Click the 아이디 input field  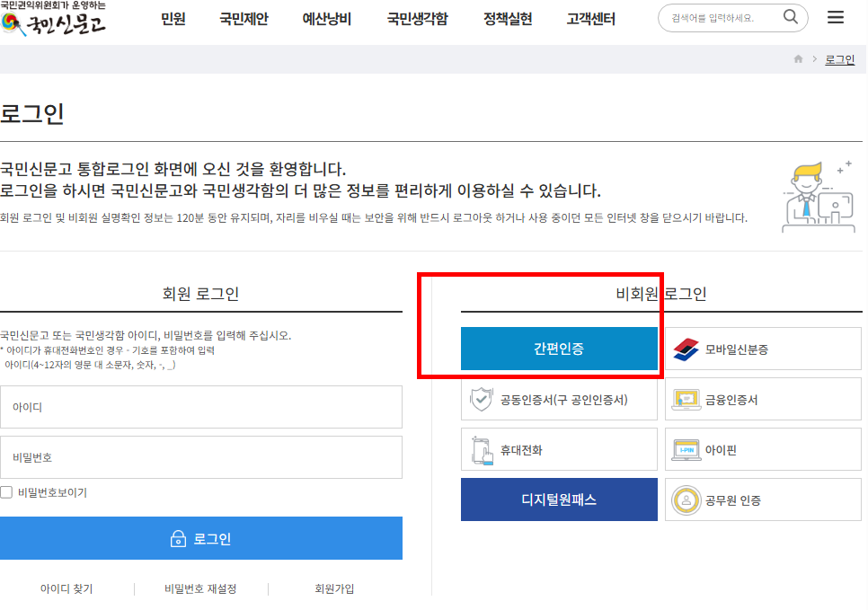coord(201,407)
